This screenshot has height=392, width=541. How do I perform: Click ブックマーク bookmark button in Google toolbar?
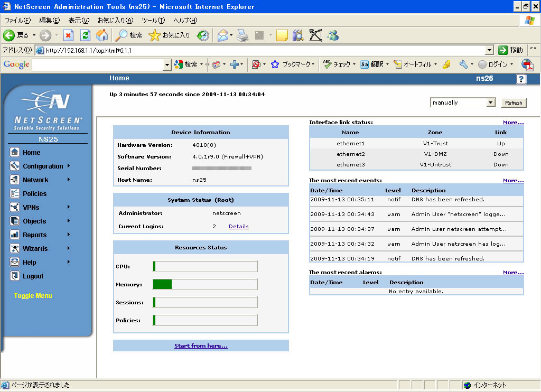pyautogui.click(x=293, y=64)
